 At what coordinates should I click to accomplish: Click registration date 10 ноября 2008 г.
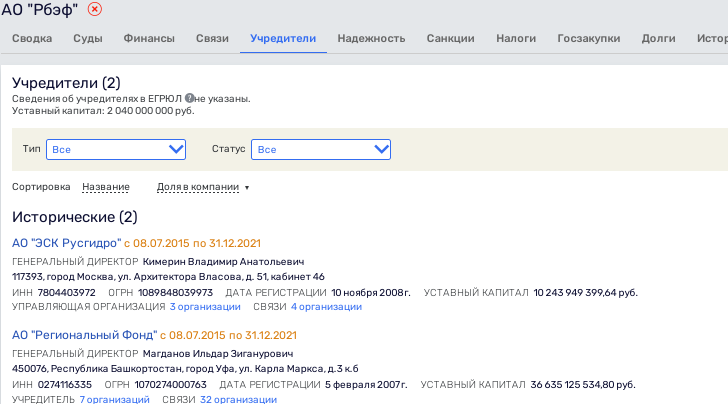coord(371,293)
